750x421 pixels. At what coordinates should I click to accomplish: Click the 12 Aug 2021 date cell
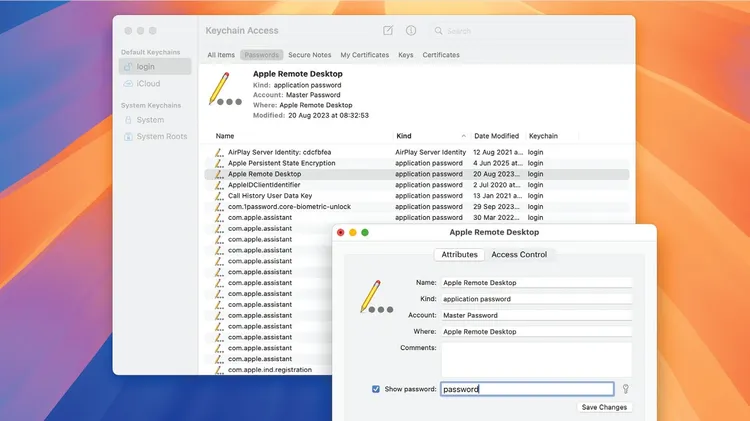click(498, 152)
